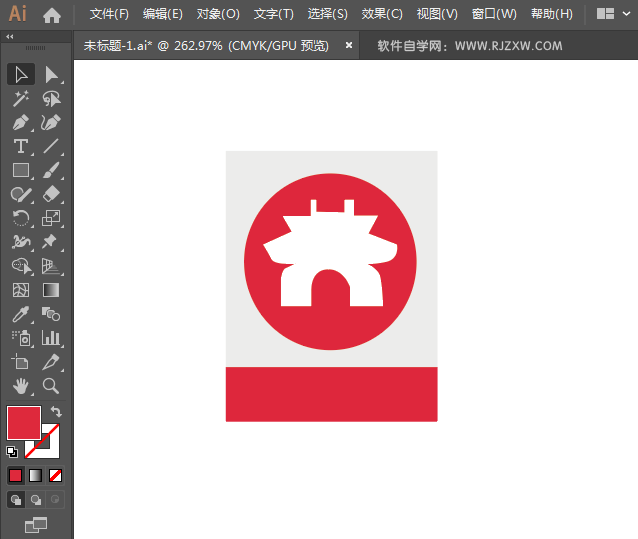The width and height of the screenshot is (638, 539).
Task: Select the Paintbrush tool
Action: [51, 170]
